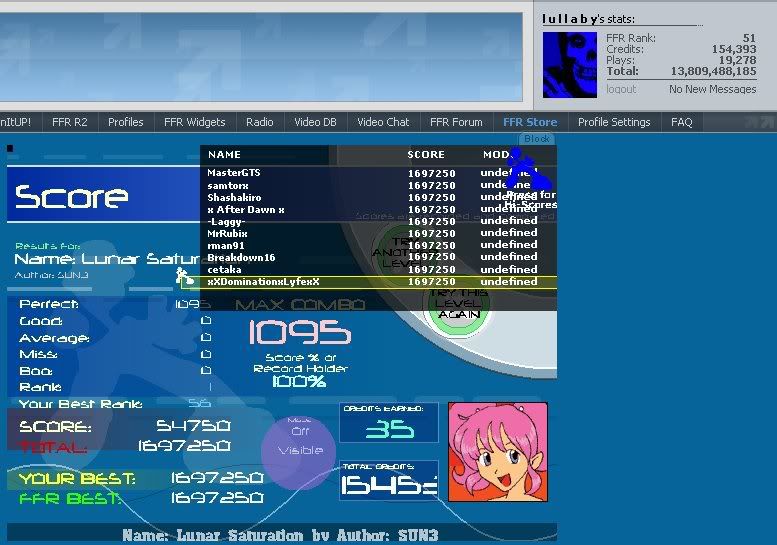Click the Profiles navigation tab
Image resolution: width=777 pixels, height=545 pixels.
tap(126, 122)
